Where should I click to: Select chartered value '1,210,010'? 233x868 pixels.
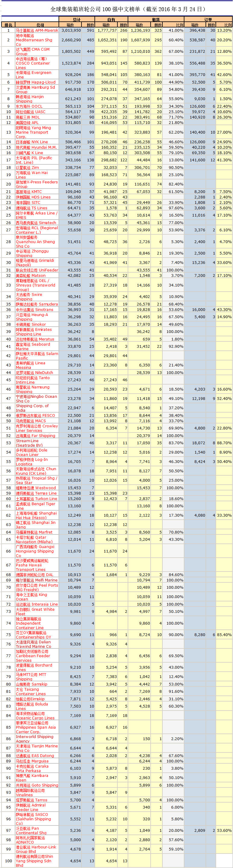tap(141, 52)
